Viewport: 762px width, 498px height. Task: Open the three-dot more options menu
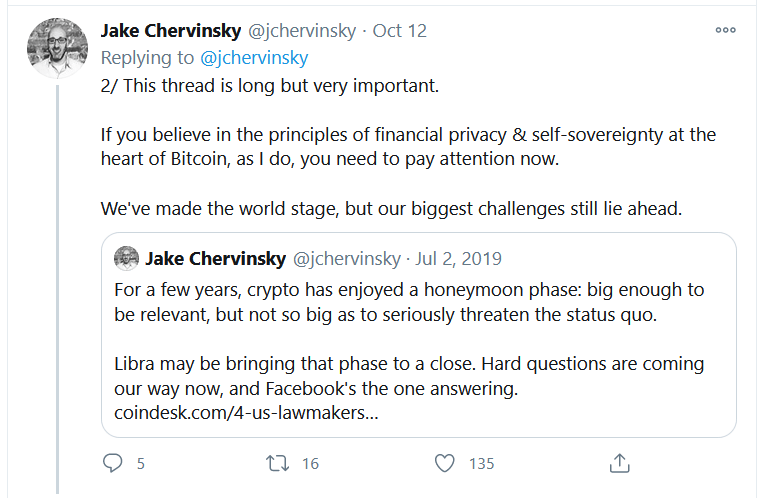click(725, 30)
